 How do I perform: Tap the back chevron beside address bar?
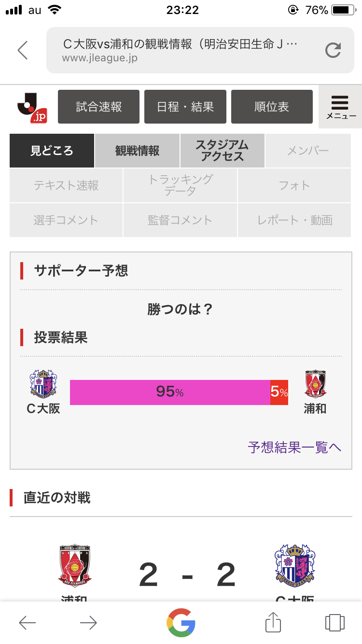[x=23, y=50]
